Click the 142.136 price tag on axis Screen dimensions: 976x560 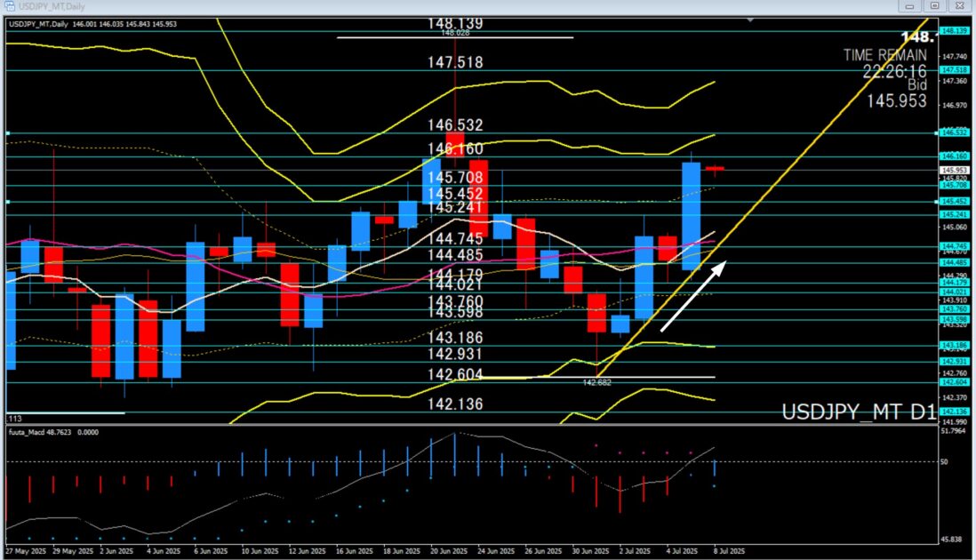click(956, 412)
